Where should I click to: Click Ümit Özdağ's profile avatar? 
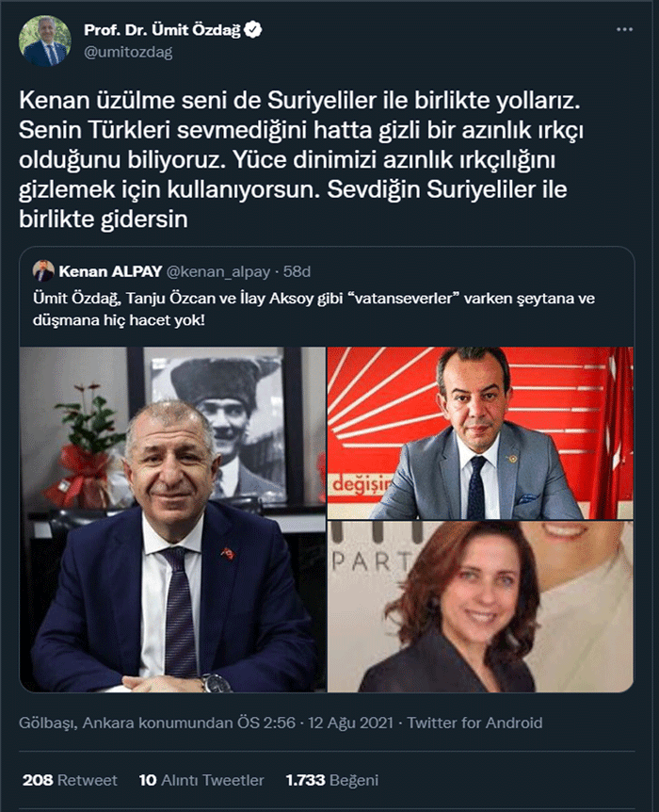tap(44, 41)
